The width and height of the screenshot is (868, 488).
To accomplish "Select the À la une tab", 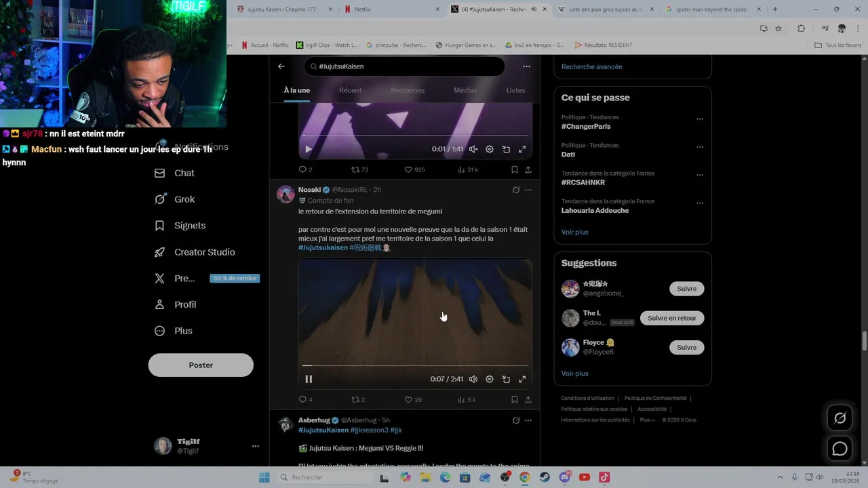I will click(297, 90).
